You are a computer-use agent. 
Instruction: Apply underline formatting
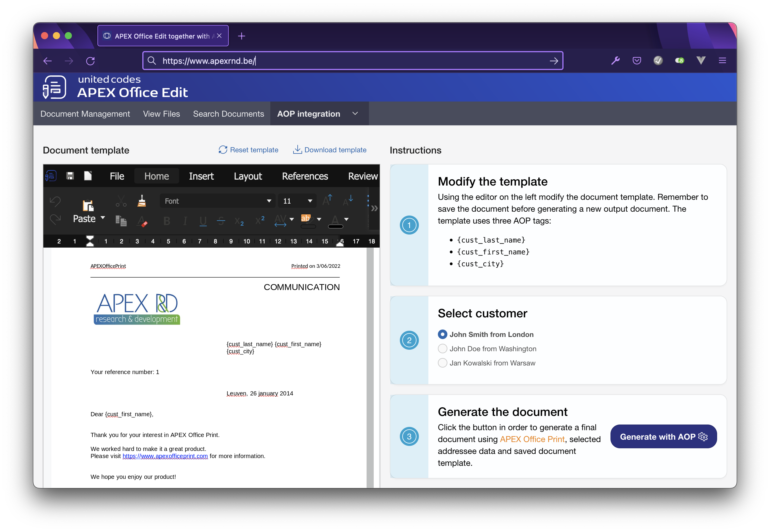203,221
